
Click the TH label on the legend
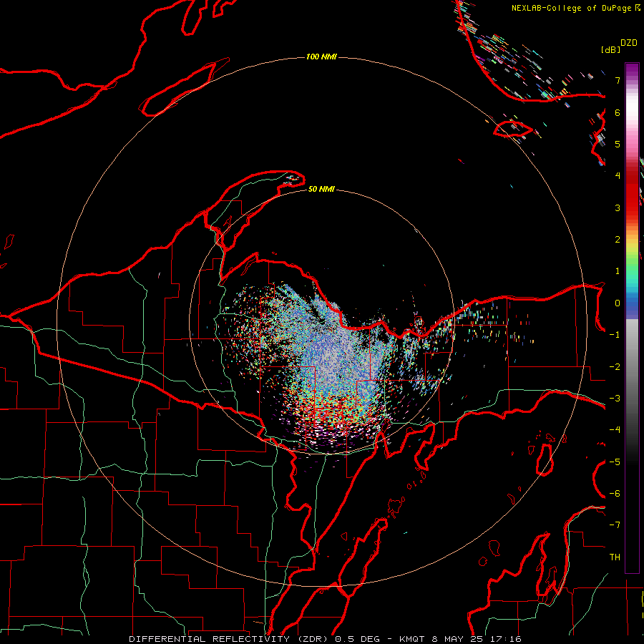615,557
